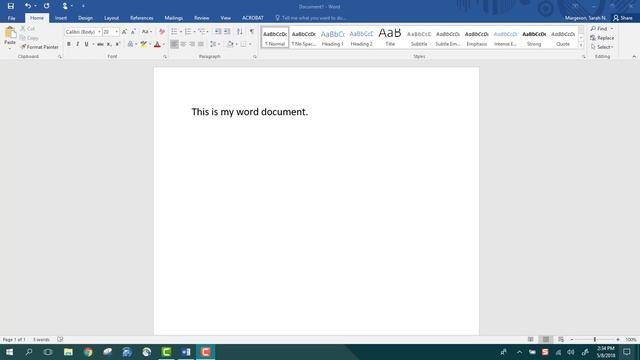Click the Shading paint bucket icon
This screenshot has height=360, width=640.
coord(230,44)
